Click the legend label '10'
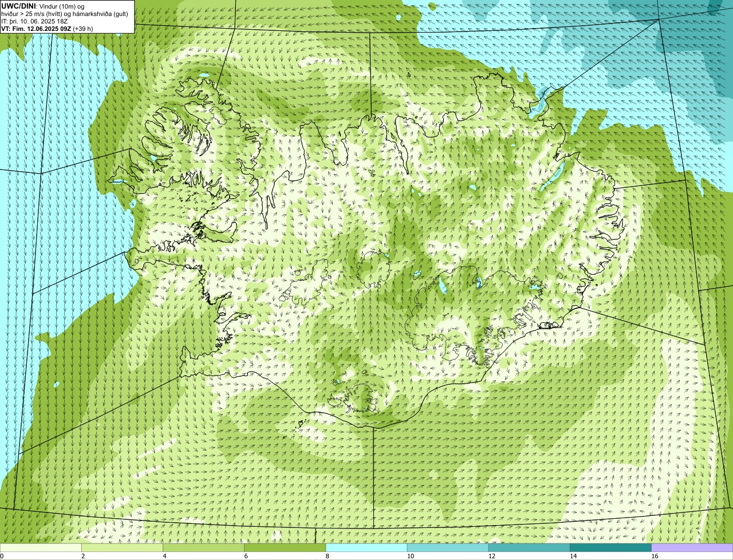This screenshot has height=560, width=733. pos(410,556)
